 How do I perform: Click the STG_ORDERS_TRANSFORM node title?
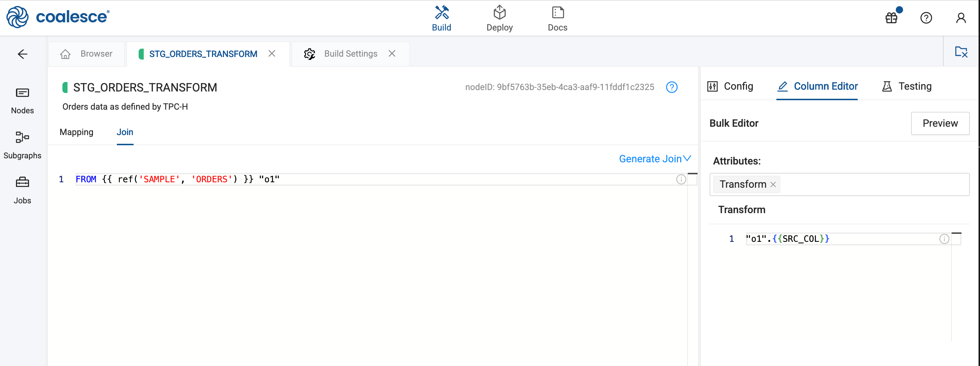click(145, 88)
